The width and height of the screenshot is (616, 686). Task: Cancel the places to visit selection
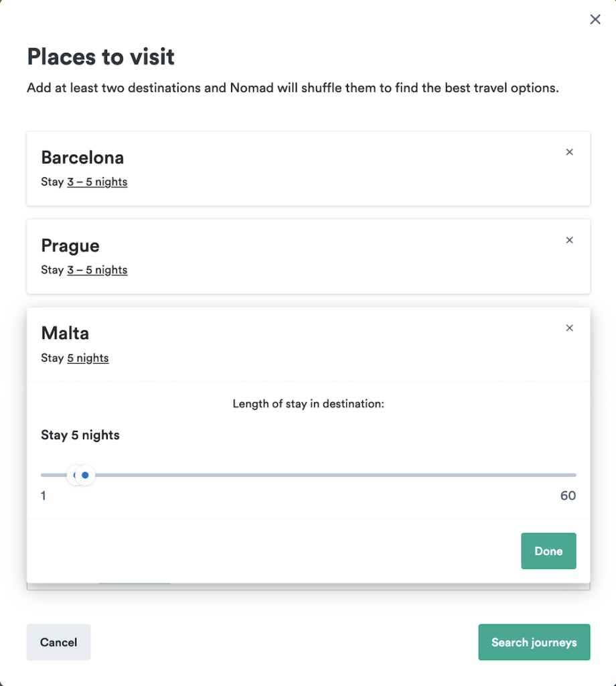(58, 642)
